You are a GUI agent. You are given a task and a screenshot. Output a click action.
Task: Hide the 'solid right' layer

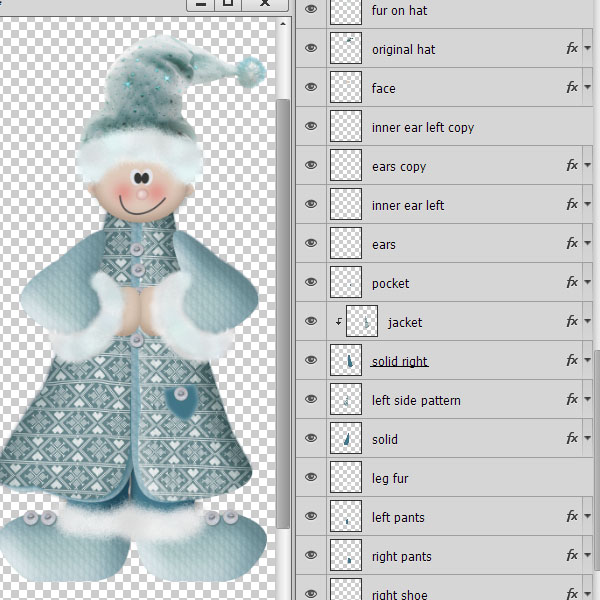click(311, 360)
